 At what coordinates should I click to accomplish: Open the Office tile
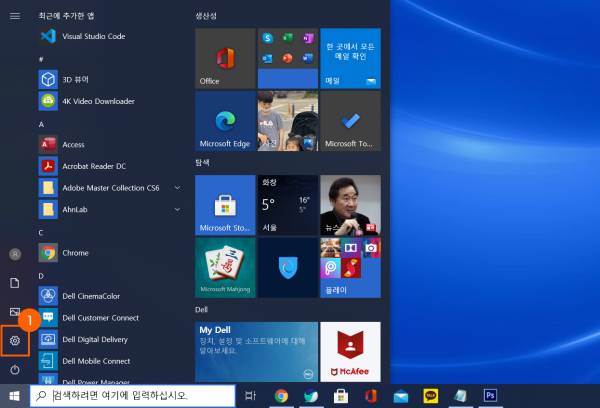coord(225,58)
